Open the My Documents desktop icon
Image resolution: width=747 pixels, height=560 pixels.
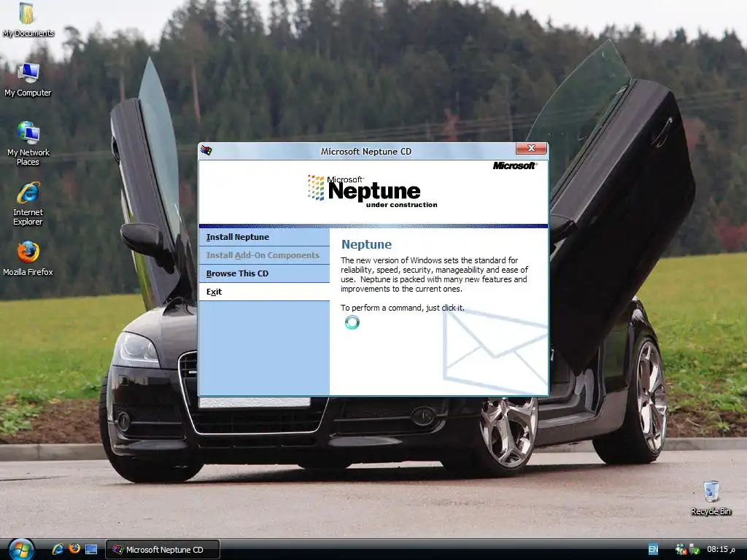click(x=28, y=20)
